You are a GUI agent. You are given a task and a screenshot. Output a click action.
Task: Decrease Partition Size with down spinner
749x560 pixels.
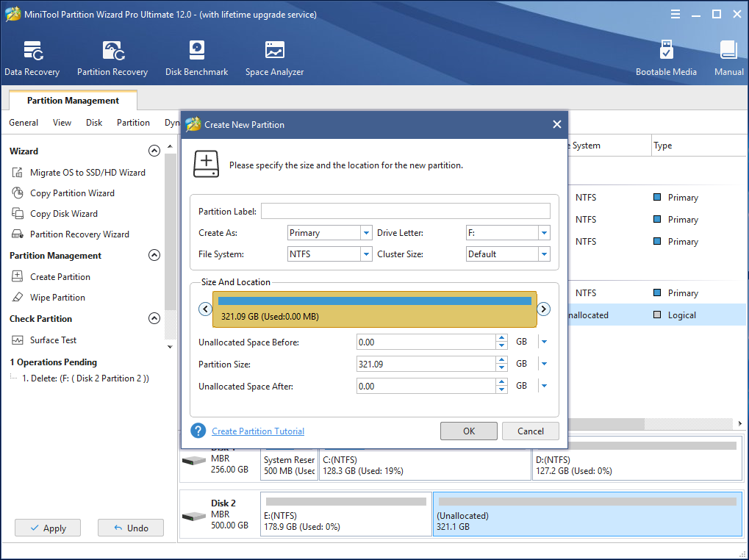coord(501,367)
